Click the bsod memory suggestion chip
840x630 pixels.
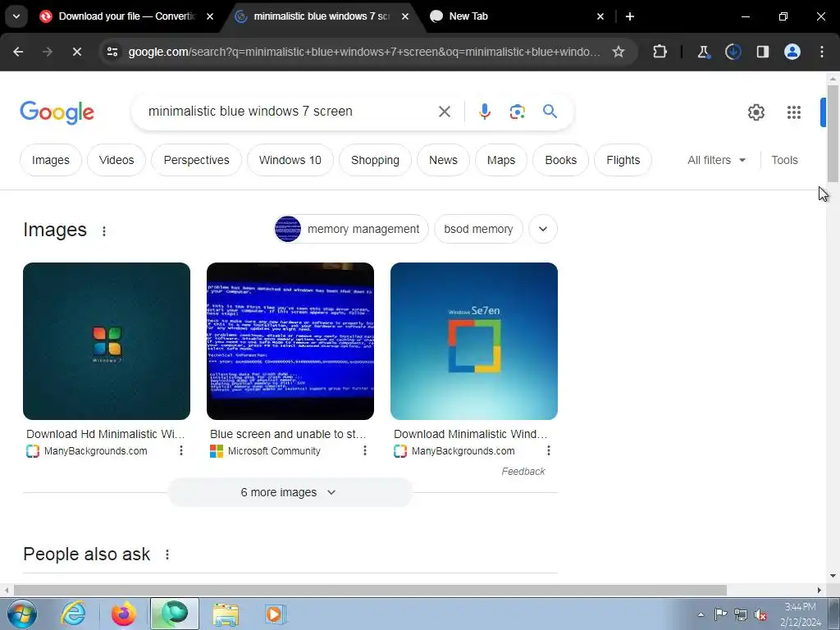point(478,229)
